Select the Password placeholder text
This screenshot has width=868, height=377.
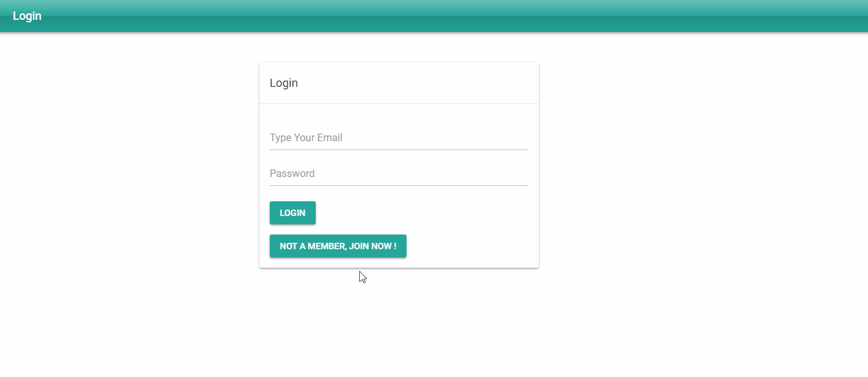292,173
